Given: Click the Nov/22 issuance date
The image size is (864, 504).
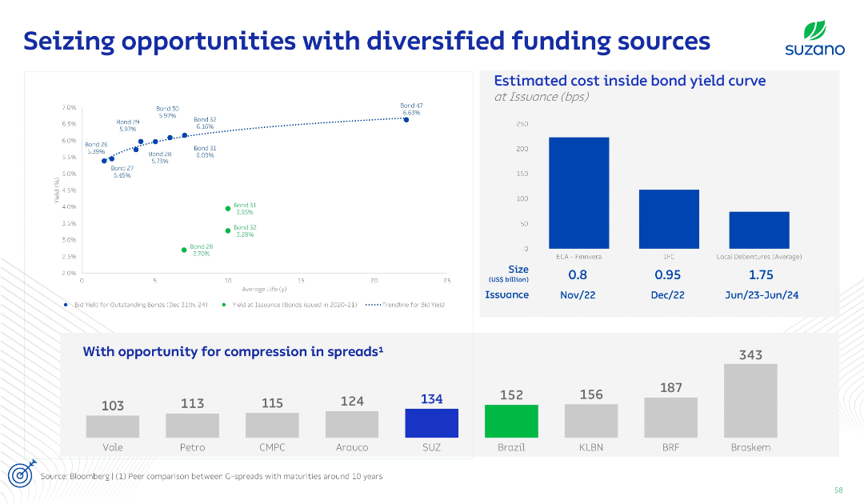Looking at the screenshot, I should point(578,294).
